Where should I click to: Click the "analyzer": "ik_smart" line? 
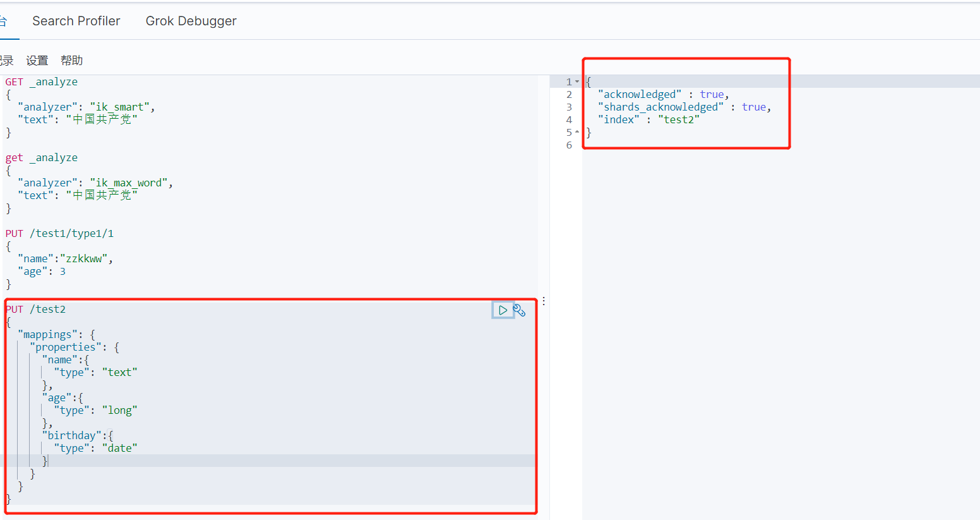pos(87,107)
